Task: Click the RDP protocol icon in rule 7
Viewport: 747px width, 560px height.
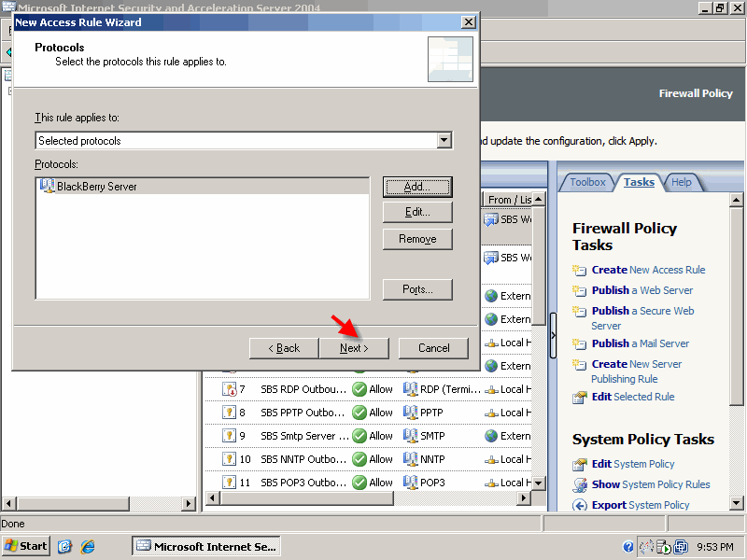Action: (x=410, y=389)
